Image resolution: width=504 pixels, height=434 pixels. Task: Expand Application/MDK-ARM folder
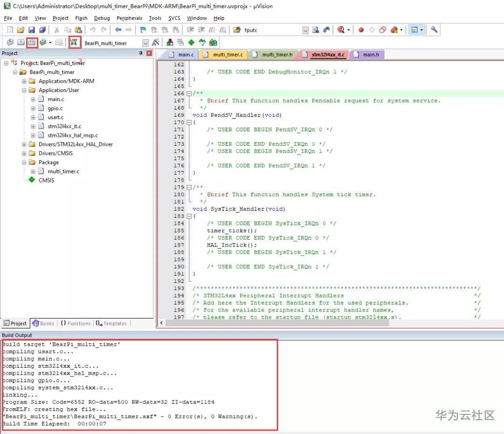[x=24, y=81]
